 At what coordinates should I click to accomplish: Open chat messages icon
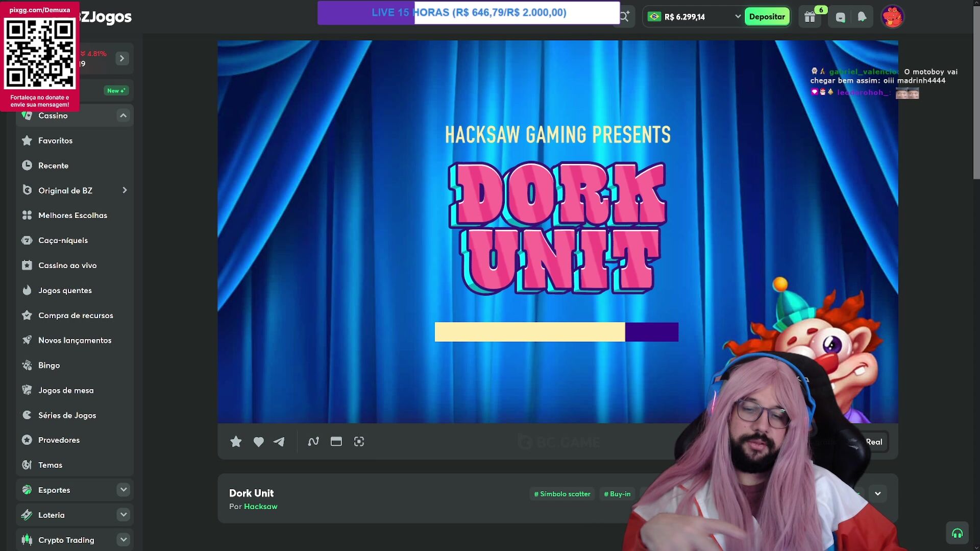tap(841, 17)
